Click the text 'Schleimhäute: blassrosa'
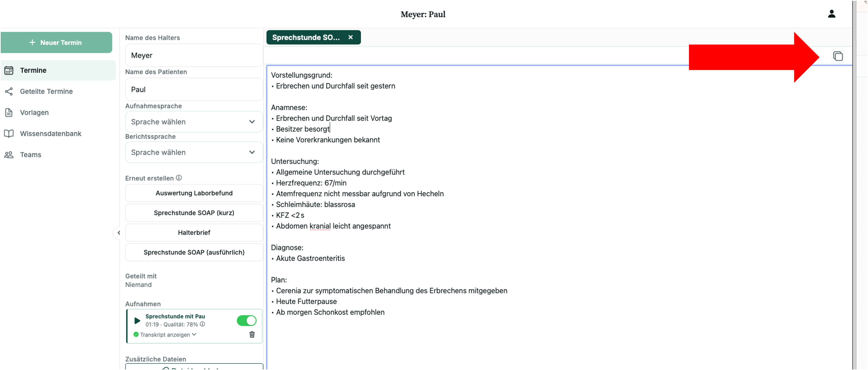868x370 pixels. 315,204
